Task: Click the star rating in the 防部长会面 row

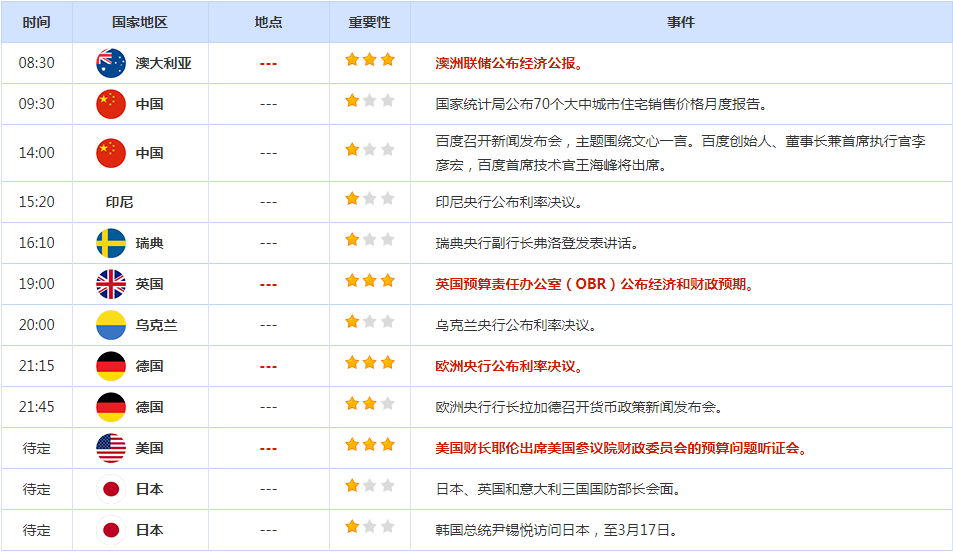Action: pyautogui.click(x=370, y=486)
